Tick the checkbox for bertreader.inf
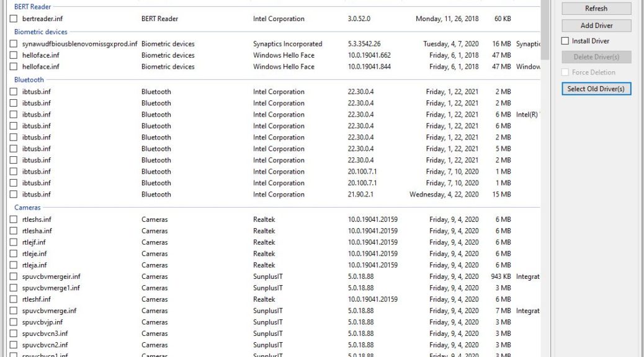 [14, 19]
